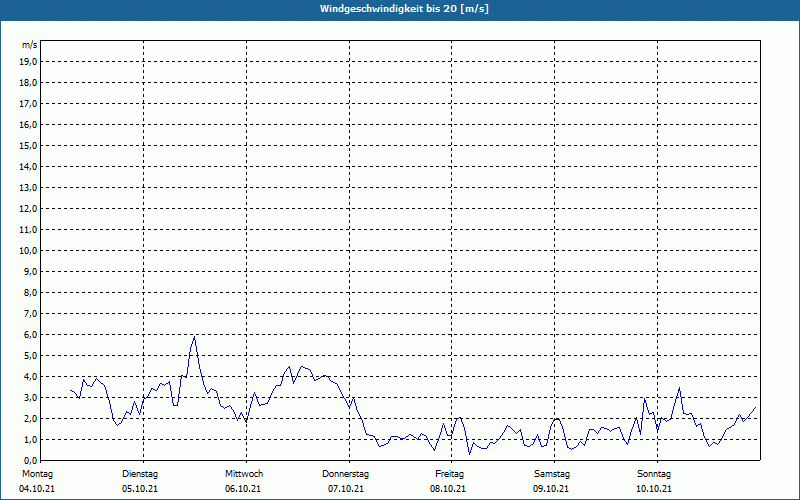The width and height of the screenshot is (800, 500).
Task: Select the Samstag day label
Action: tap(552, 474)
